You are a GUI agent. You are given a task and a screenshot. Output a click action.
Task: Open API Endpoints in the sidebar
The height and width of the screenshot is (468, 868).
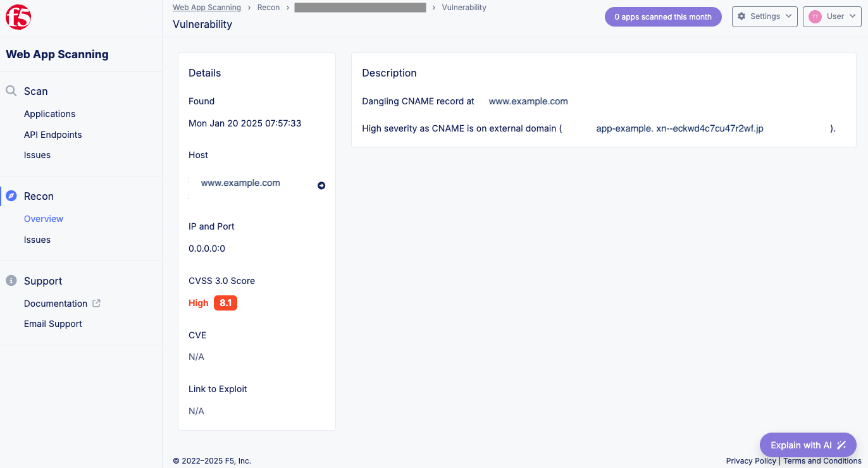coord(53,135)
